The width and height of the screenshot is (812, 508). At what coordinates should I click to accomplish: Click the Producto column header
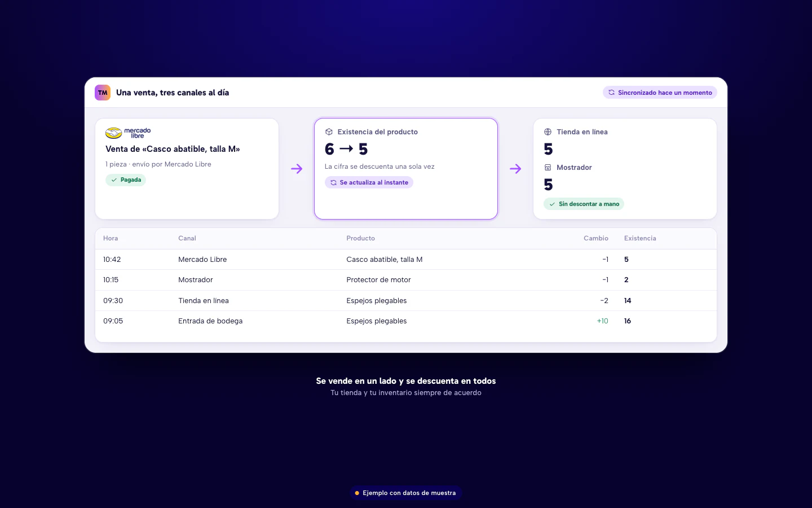pyautogui.click(x=361, y=238)
